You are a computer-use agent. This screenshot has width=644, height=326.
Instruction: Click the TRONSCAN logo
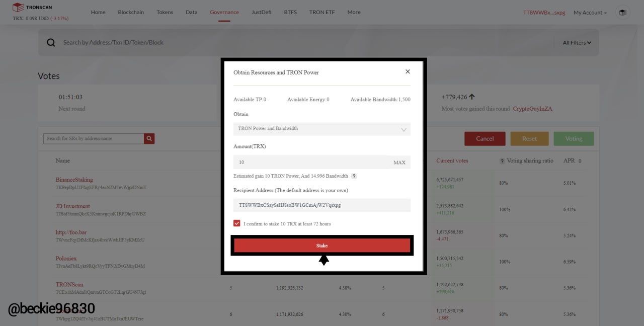click(32, 8)
